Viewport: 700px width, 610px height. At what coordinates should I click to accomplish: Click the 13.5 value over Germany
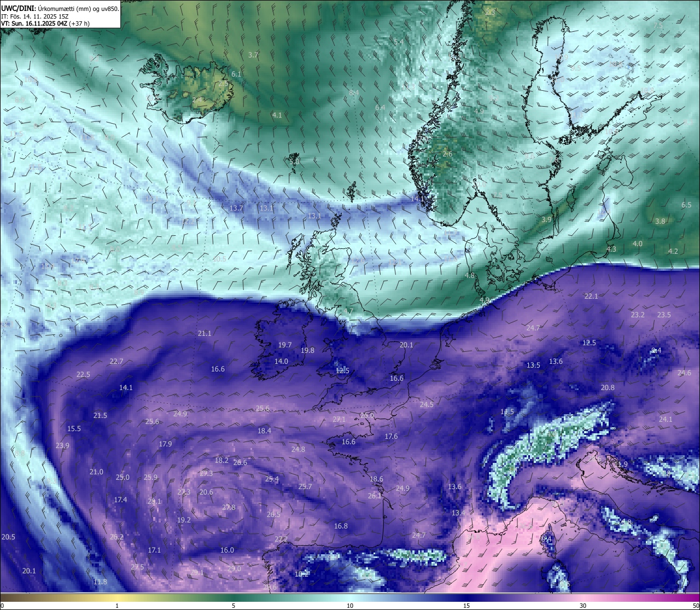tap(533, 365)
